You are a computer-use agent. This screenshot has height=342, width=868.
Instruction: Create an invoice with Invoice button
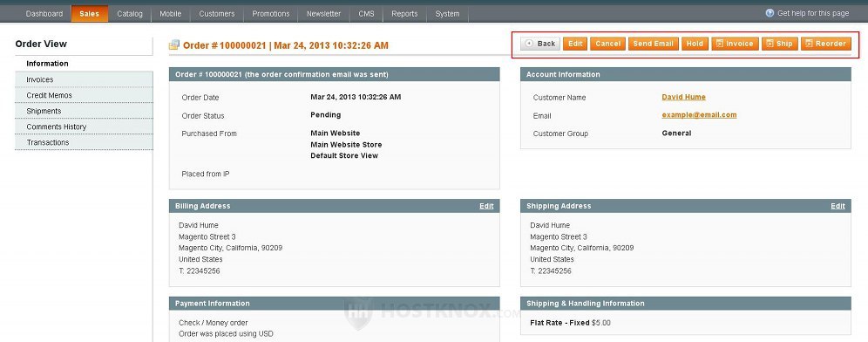736,44
